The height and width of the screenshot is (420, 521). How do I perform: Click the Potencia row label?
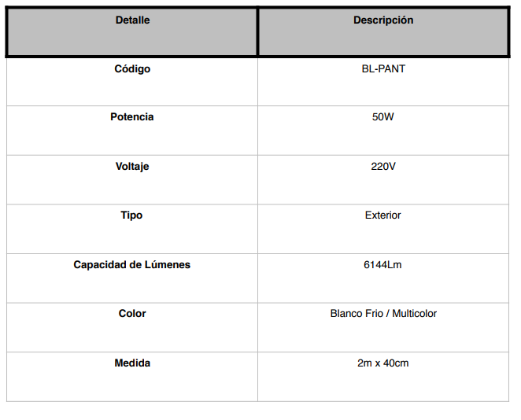pos(132,117)
